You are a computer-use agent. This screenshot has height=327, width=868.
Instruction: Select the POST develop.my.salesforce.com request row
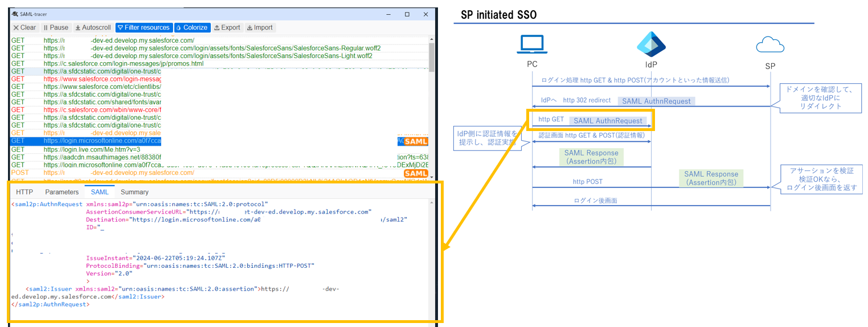click(x=219, y=172)
